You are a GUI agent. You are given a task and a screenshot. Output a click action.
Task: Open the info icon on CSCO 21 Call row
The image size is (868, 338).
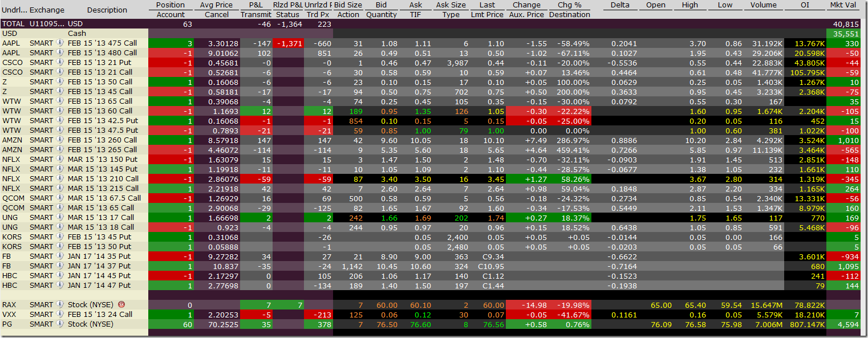coord(60,72)
